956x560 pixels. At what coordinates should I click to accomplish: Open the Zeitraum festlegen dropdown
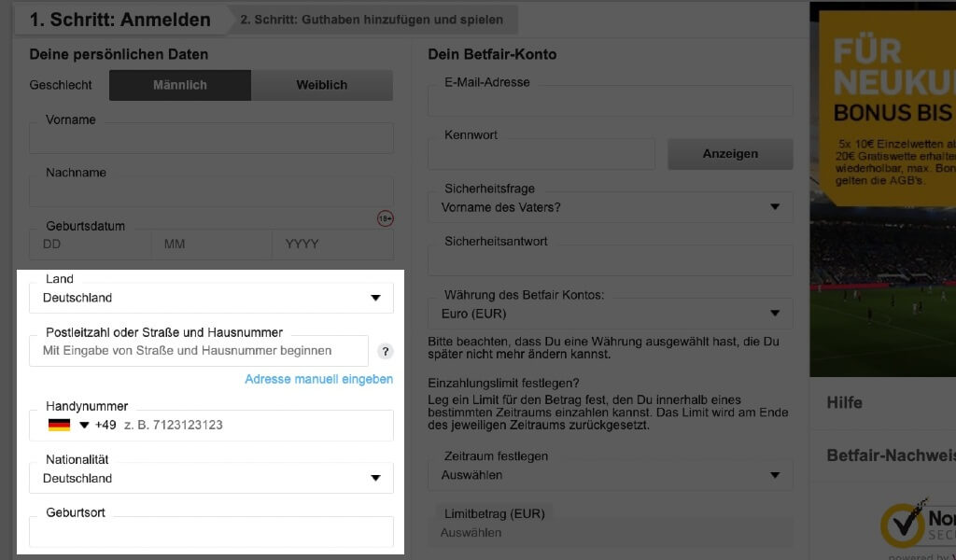[x=611, y=475]
